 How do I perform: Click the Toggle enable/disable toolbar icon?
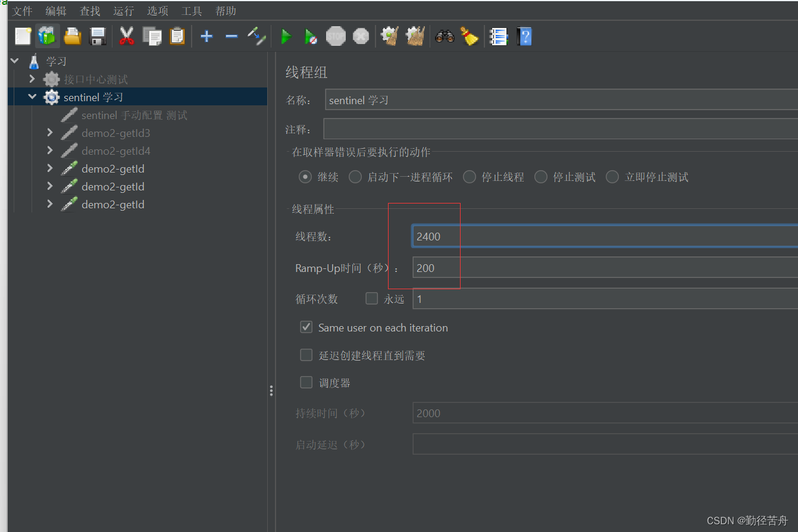256,36
